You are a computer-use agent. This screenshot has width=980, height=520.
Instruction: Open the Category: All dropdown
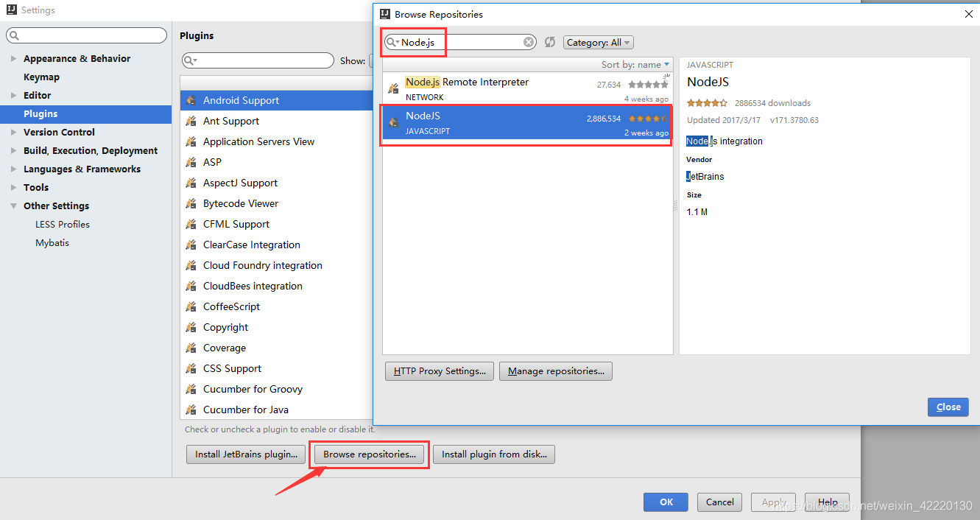coord(599,43)
